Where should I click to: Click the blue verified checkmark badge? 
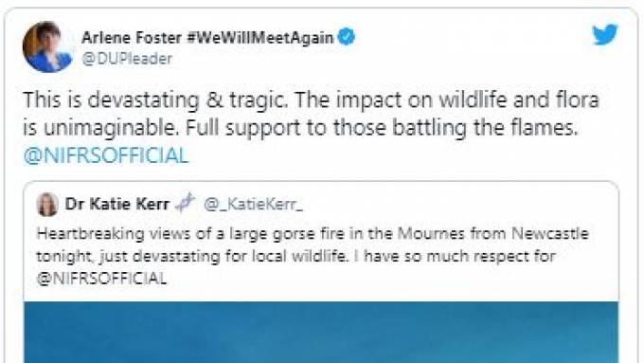[347, 37]
